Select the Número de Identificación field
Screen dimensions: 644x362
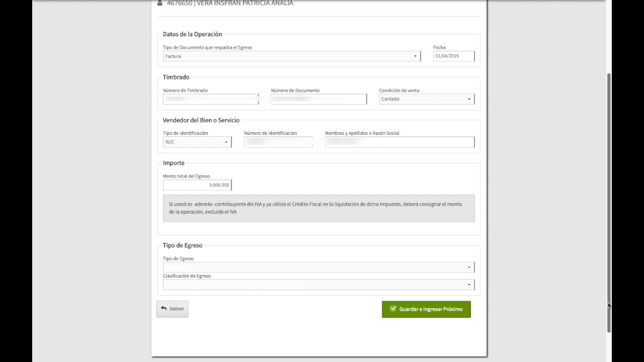tap(278, 142)
